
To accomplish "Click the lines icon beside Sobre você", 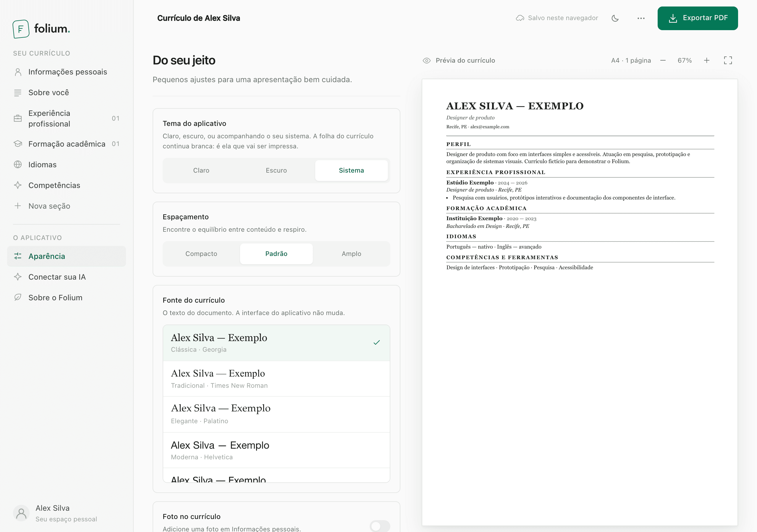I will click(18, 93).
